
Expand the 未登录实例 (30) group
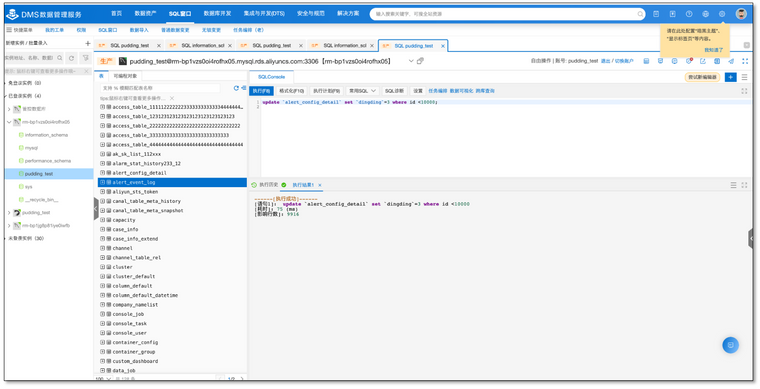[6, 238]
